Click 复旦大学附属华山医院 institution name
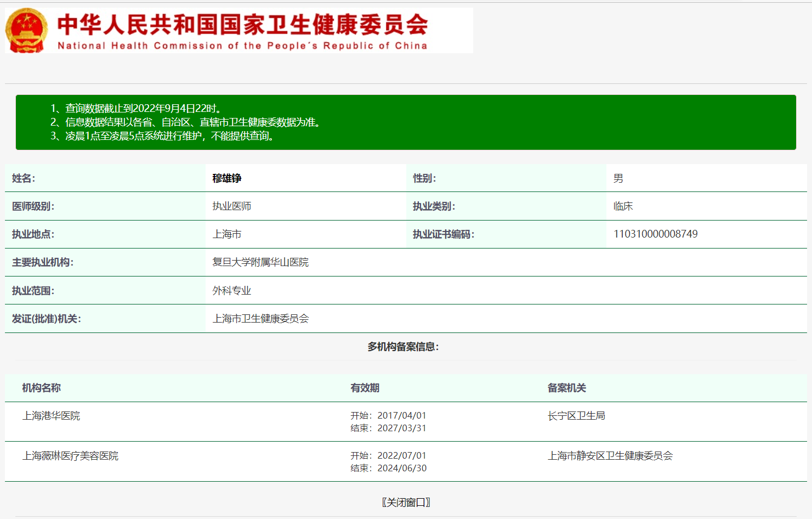Viewport: 812px width, 519px height. point(260,262)
